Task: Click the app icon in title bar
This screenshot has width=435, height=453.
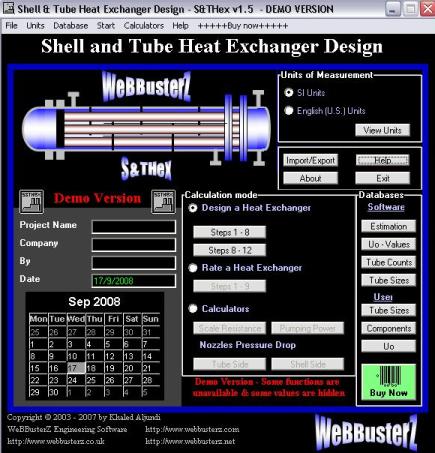Action: point(8,9)
